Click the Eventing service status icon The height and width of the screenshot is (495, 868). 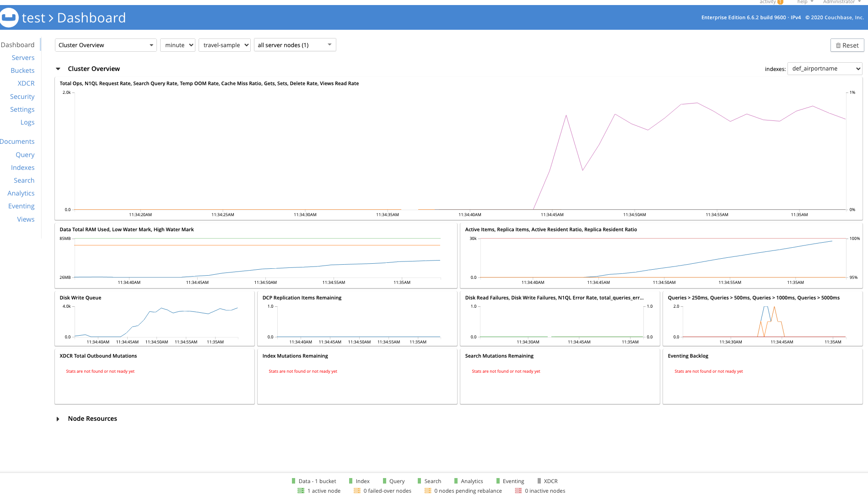coord(498,481)
